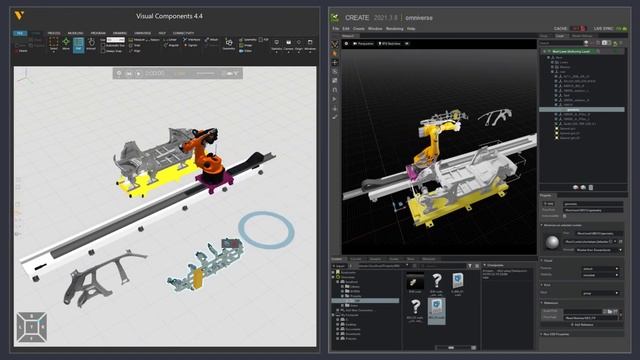Click the Delete tool in Visual Components
Image resolution: width=640 pixels, height=360 pixels.
[x=21, y=51]
